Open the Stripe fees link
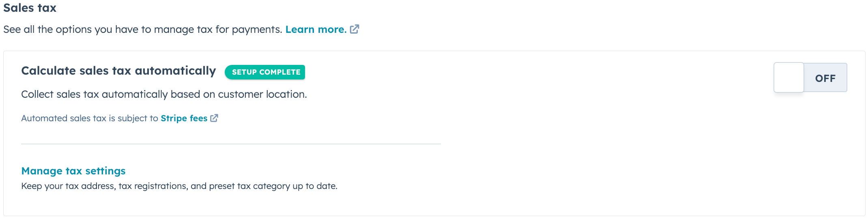 point(184,118)
